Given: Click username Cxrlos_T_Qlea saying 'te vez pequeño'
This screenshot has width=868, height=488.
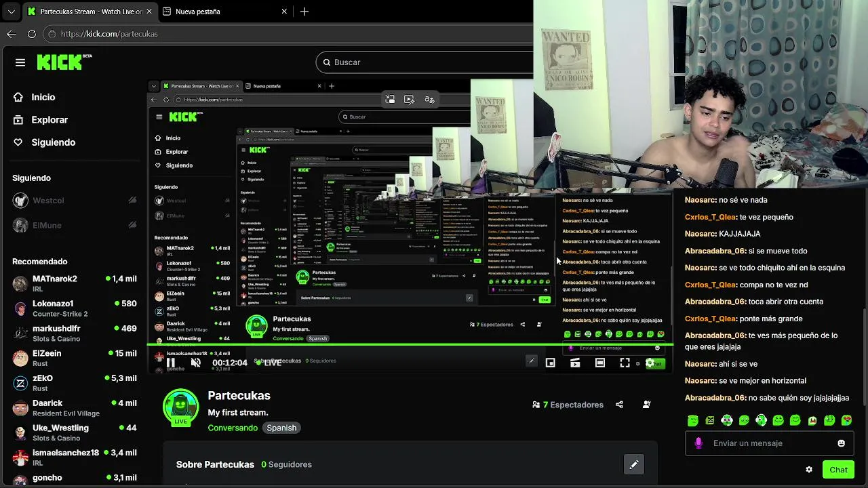Looking at the screenshot, I should 711,217.
